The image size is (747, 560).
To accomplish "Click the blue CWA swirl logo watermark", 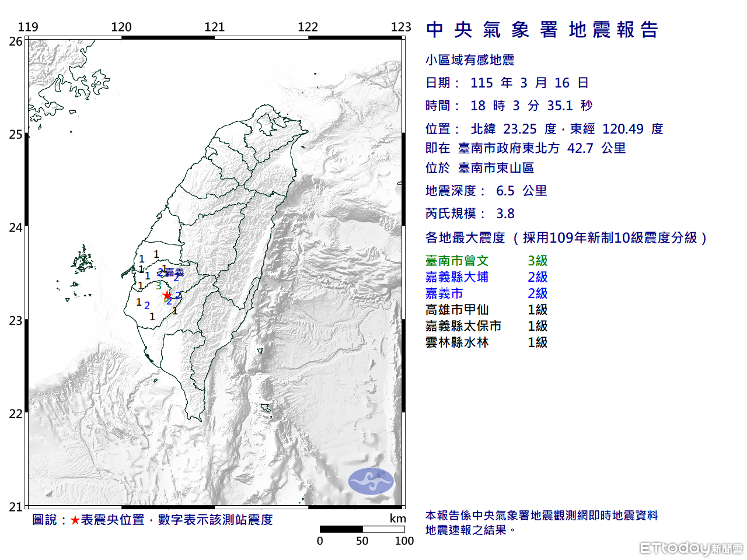I will click(372, 480).
